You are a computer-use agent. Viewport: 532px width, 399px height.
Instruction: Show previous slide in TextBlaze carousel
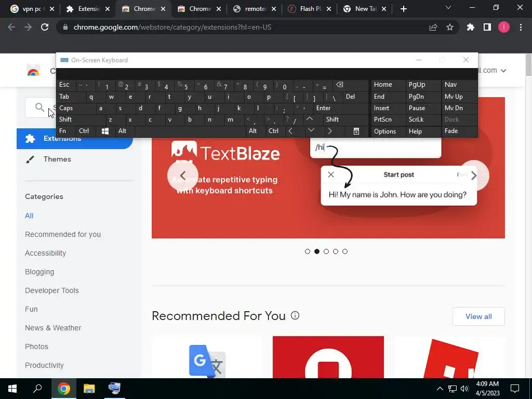[x=183, y=176]
